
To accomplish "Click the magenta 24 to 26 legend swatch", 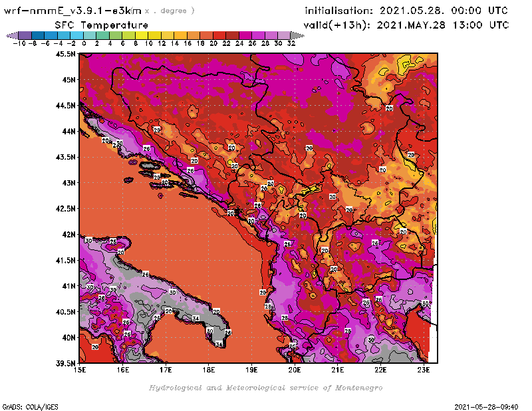I will click(x=245, y=35).
